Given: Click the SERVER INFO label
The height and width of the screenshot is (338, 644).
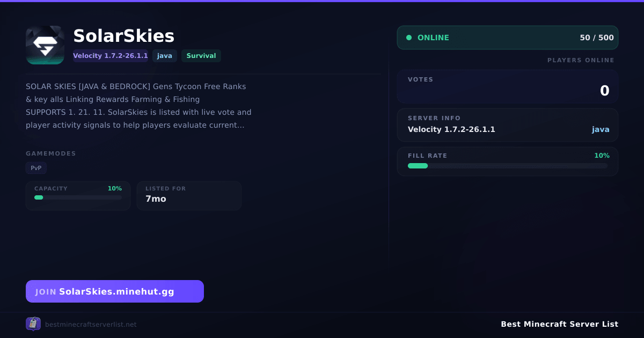Looking at the screenshot, I should tap(434, 118).
